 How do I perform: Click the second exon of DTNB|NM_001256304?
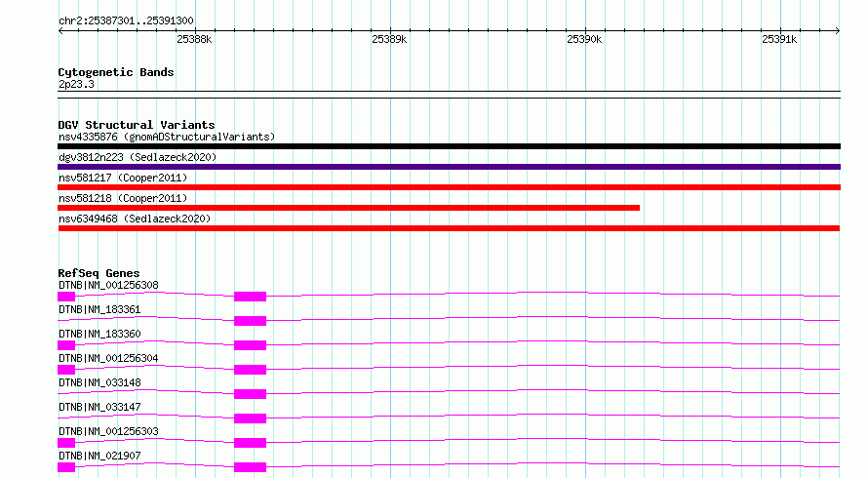coord(251,370)
